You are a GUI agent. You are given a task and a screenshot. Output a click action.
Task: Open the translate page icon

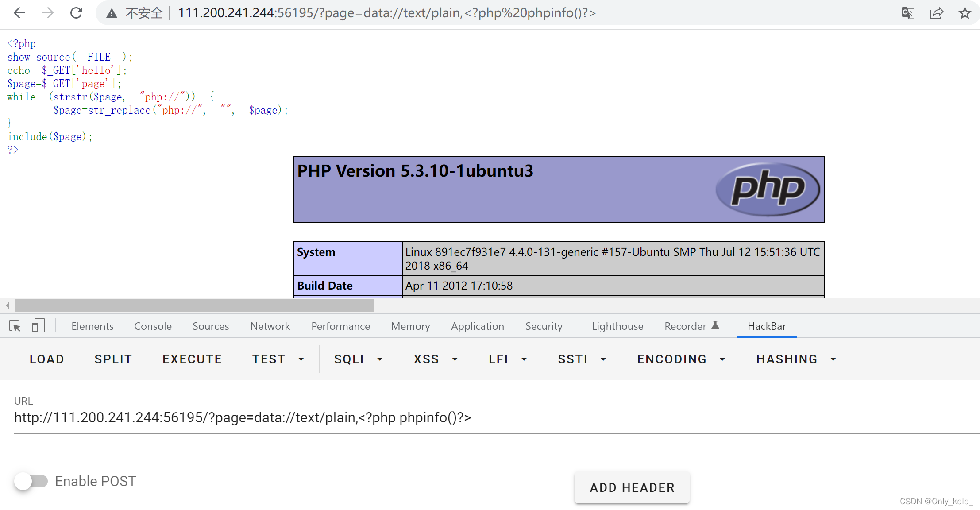click(908, 13)
